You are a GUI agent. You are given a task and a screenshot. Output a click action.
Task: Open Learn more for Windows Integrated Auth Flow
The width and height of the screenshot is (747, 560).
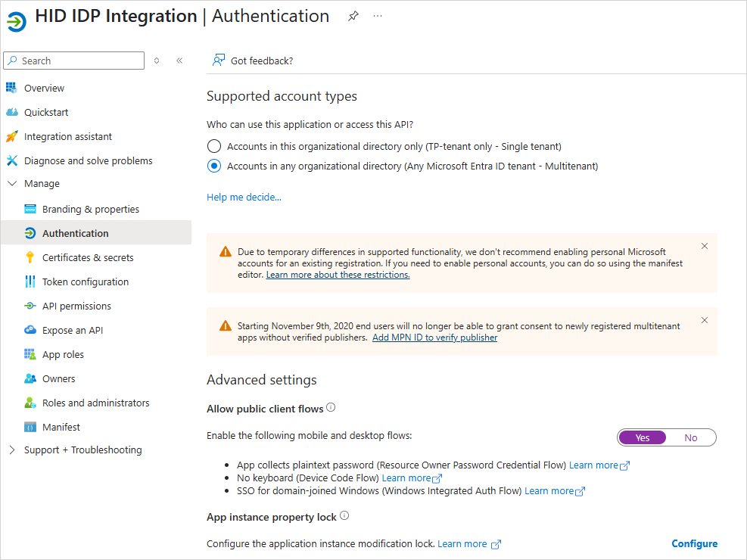point(555,491)
